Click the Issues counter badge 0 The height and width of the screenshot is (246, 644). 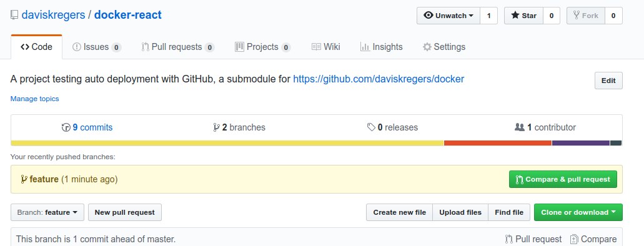pos(116,47)
